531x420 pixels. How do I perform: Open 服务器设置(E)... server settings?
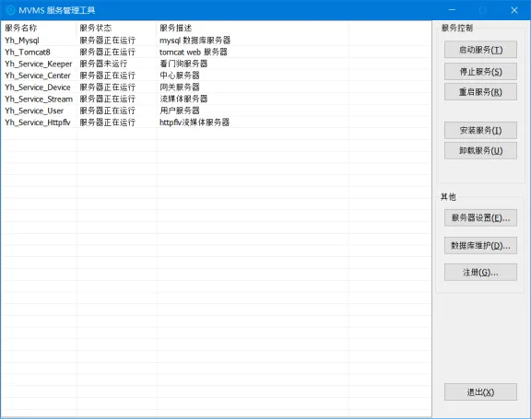click(480, 218)
